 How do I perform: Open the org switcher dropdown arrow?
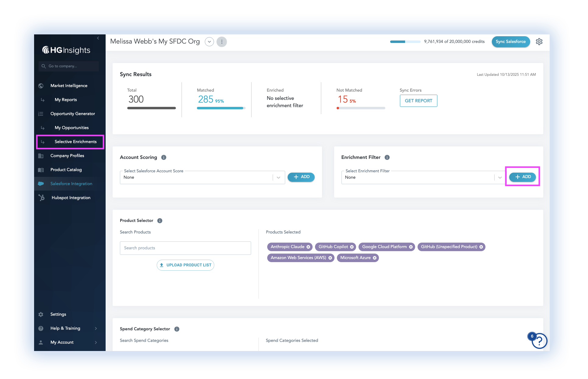pyautogui.click(x=209, y=42)
